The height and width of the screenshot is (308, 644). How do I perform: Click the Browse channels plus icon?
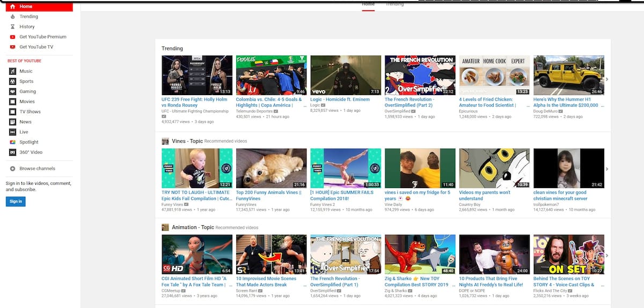click(13, 169)
